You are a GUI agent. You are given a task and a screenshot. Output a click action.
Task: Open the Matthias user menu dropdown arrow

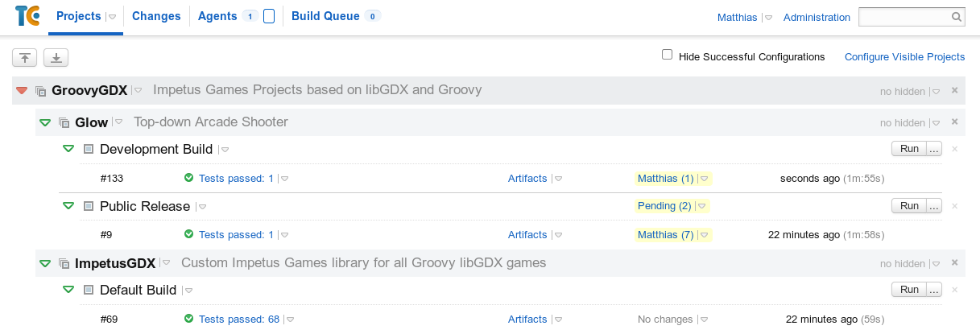click(768, 18)
